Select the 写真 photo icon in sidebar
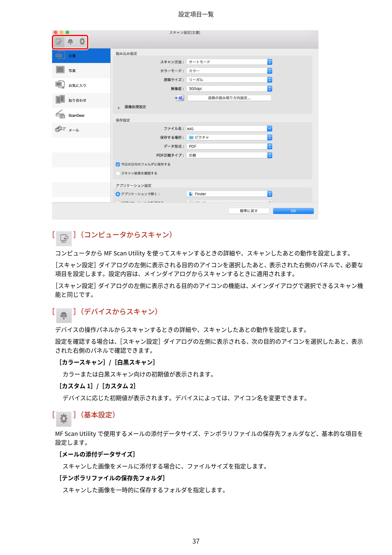The image size is (392, 555). (x=60, y=70)
